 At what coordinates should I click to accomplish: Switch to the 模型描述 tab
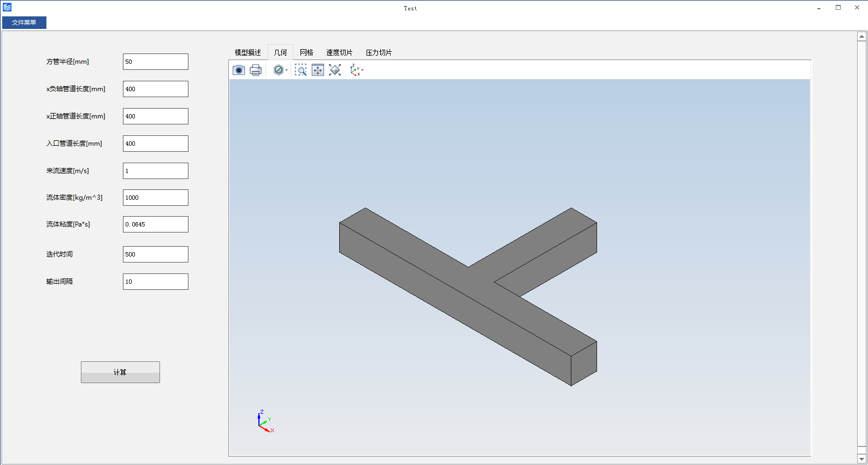tap(248, 52)
